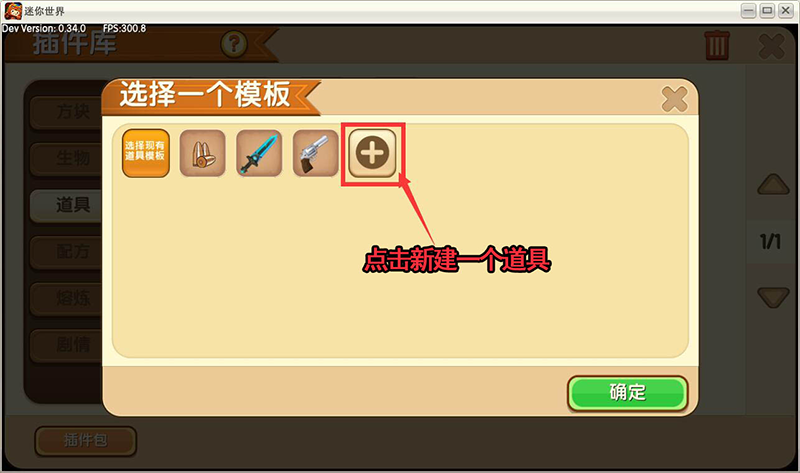Confirm with the green 确定 button

click(x=628, y=393)
